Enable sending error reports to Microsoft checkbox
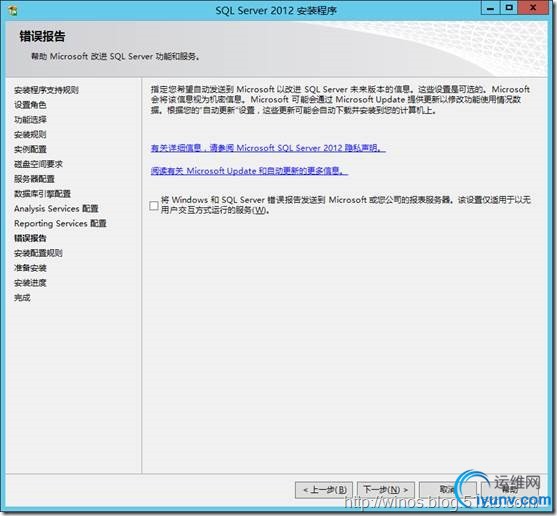Viewport: 557px width, 516px height. click(154, 205)
